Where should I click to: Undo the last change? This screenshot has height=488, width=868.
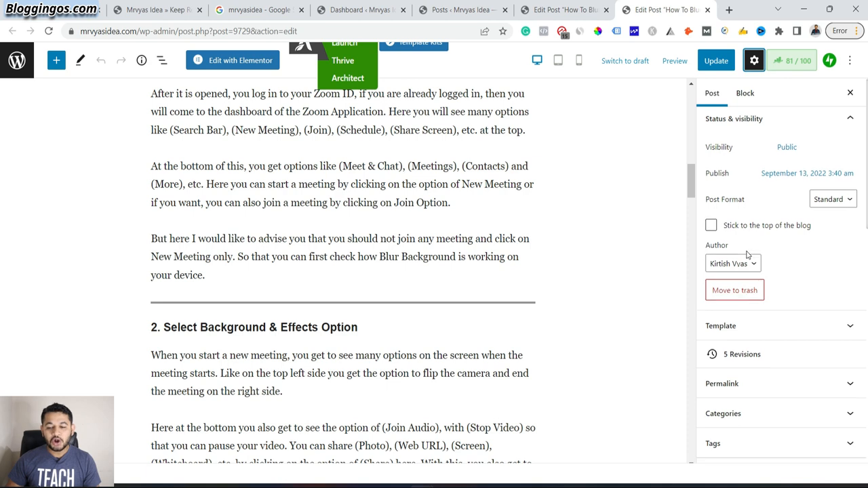101,60
